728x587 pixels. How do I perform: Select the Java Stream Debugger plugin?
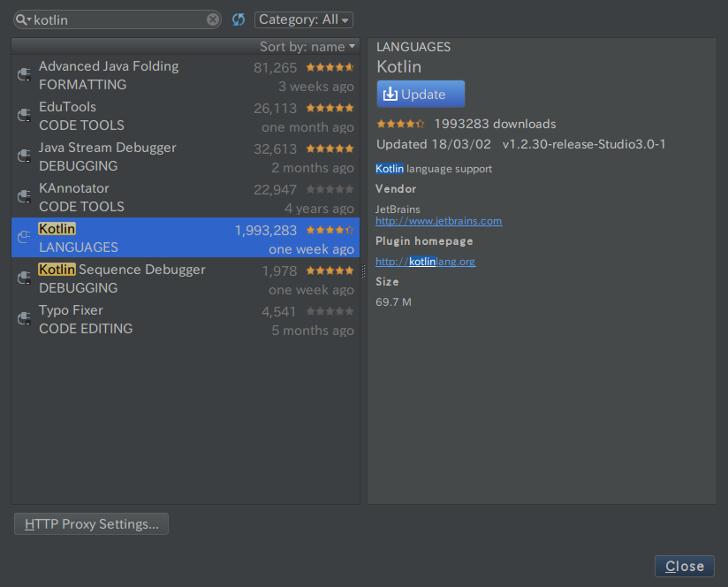(x=186, y=156)
